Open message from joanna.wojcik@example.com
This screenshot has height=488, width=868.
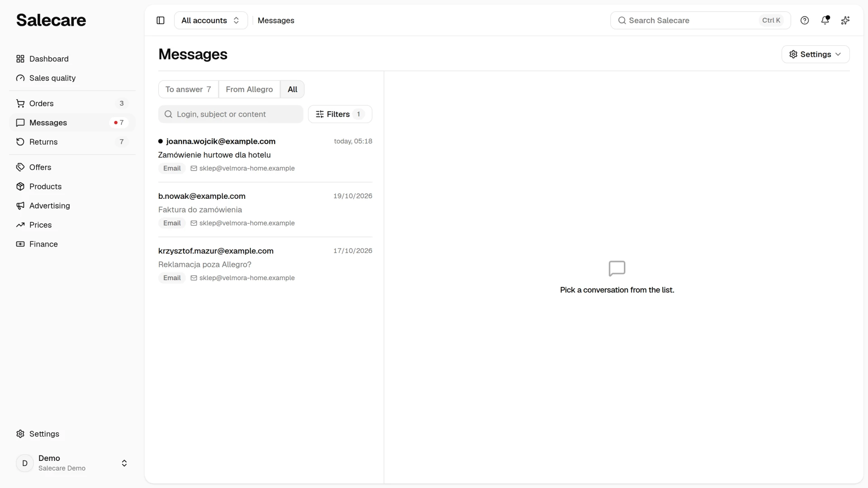point(265,155)
